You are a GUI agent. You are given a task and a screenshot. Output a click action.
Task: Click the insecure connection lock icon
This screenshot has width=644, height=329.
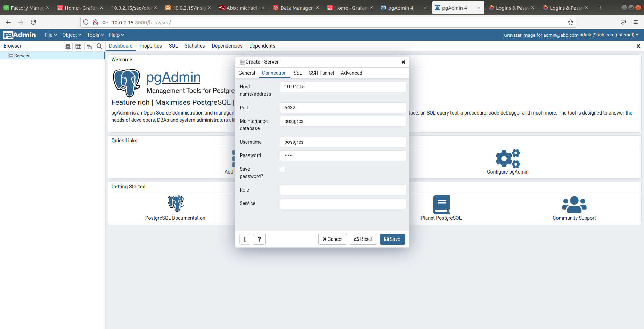point(96,22)
